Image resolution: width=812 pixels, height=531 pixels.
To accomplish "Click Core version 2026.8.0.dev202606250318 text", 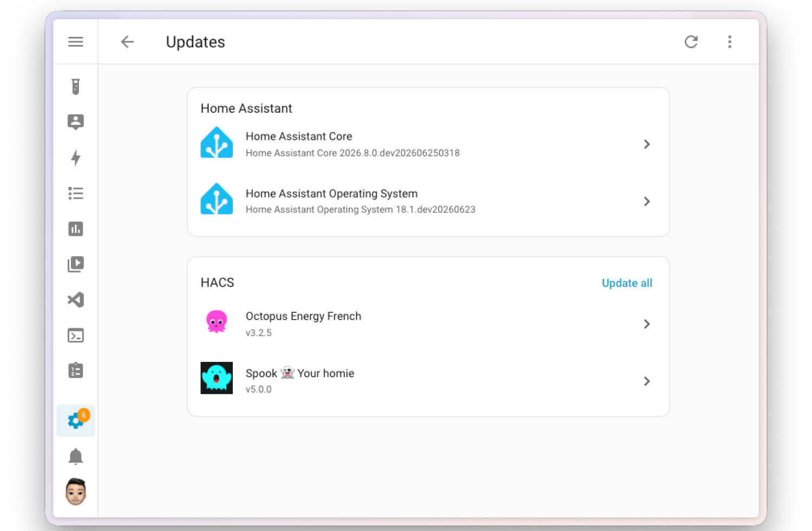I will [x=352, y=153].
